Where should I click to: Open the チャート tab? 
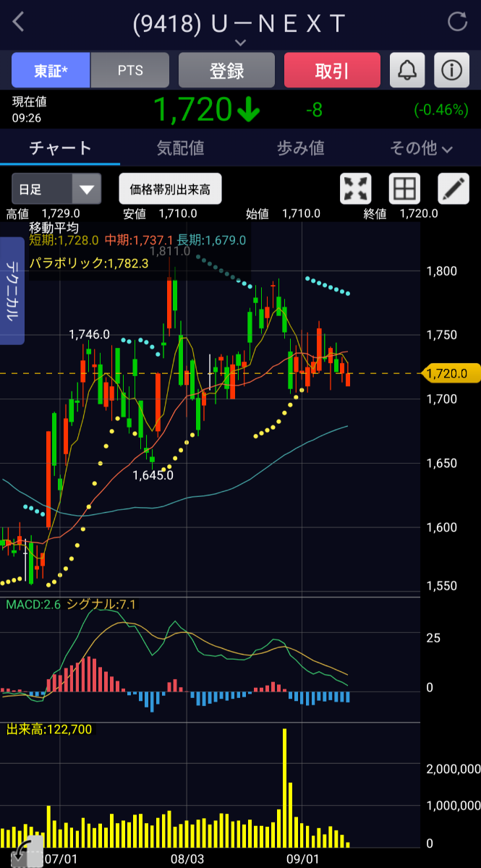point(60,148)
